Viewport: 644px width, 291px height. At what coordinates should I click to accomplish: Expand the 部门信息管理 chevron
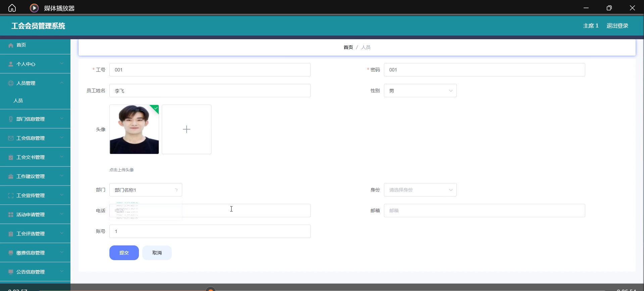coord(62,119)
